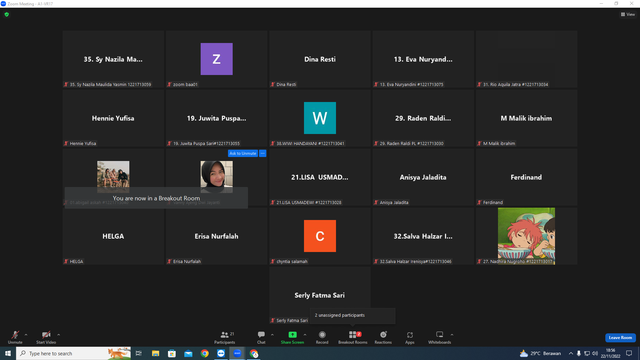The image size is (640, 360).
Task: Click 'You are now in a Breakout Room' notice
Action: (x=156, y=198)
